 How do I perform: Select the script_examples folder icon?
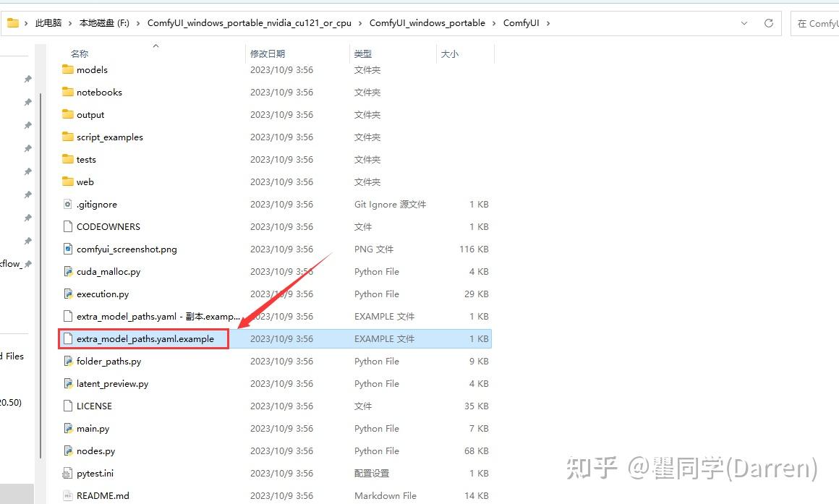click(x=67, y=137)
